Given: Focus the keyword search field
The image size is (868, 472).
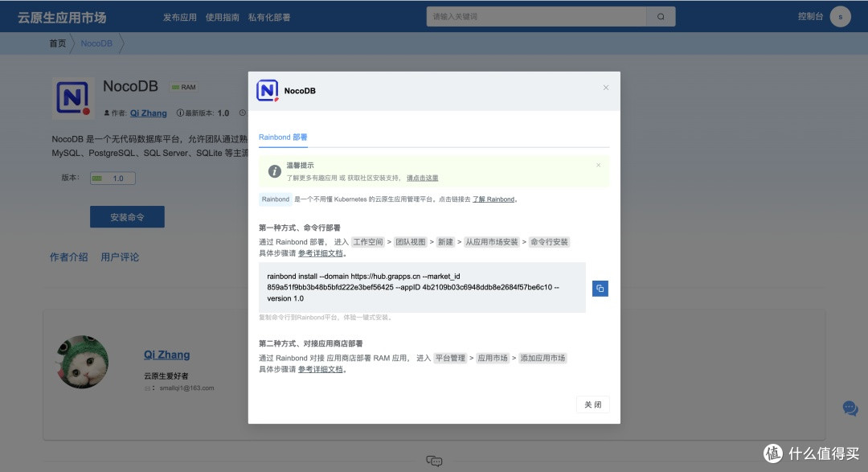Looking at the screenshot, I should click(x=536, y=17).
